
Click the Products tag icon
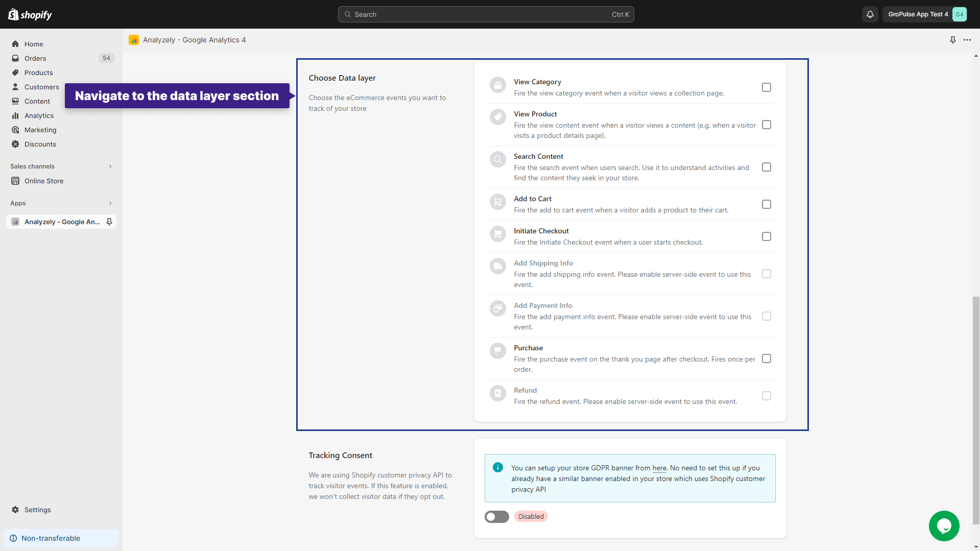pos(15,73)
